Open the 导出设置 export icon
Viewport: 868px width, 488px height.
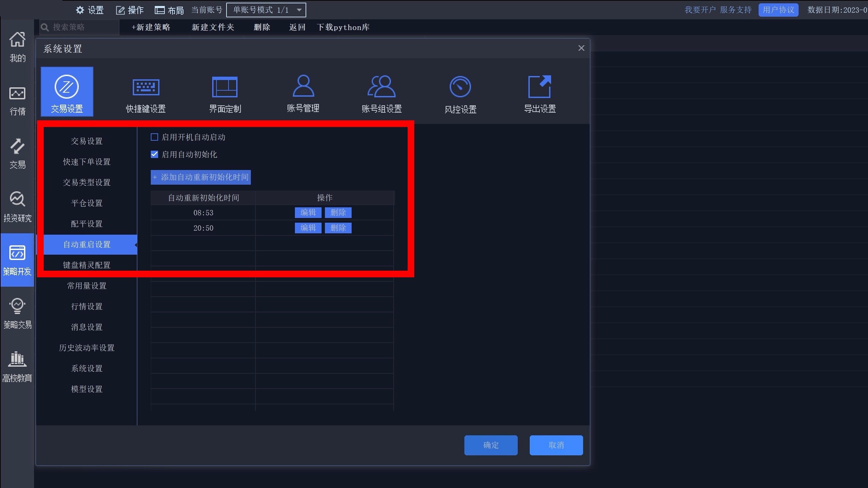(x=539, y=87)
